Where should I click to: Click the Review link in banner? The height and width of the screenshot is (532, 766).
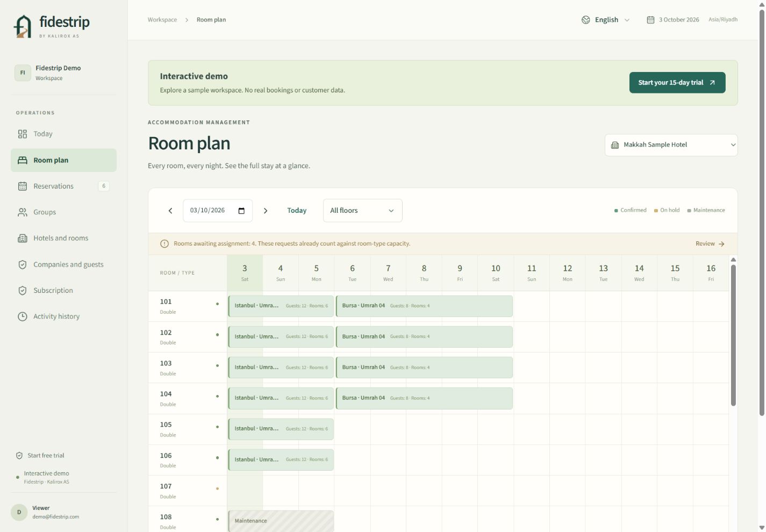[x=710, y=243]
